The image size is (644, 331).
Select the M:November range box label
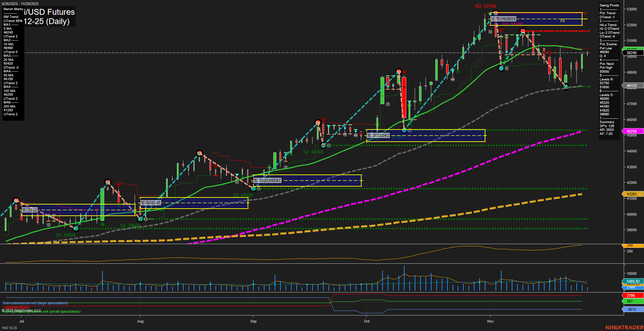(x=504, y=19)
